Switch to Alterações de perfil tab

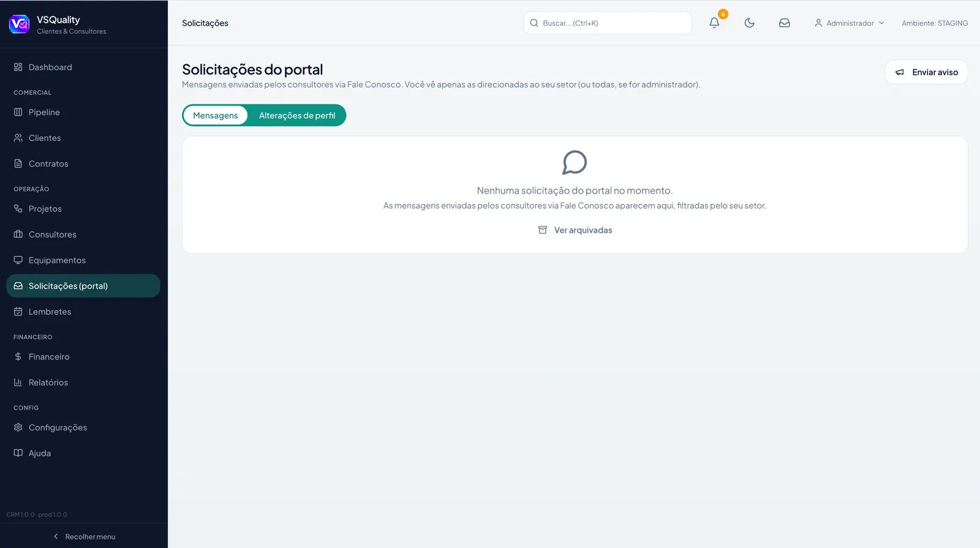click(297, 115)
